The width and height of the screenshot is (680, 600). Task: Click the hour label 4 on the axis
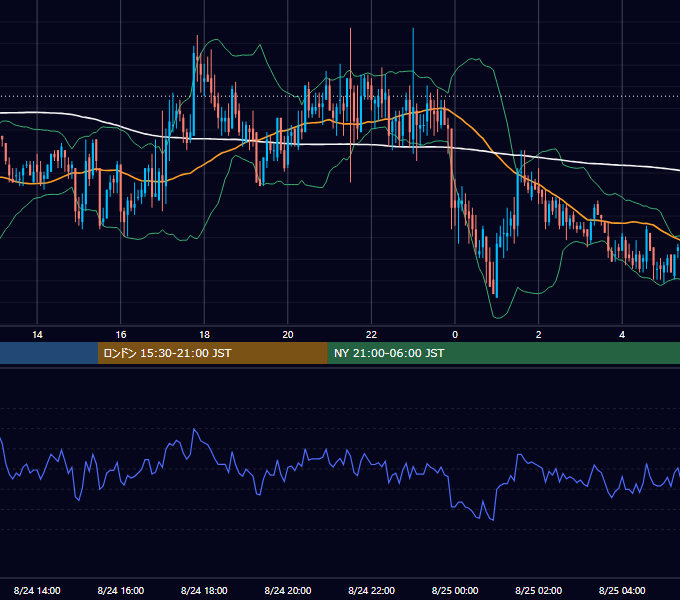[x=622, y=335]
